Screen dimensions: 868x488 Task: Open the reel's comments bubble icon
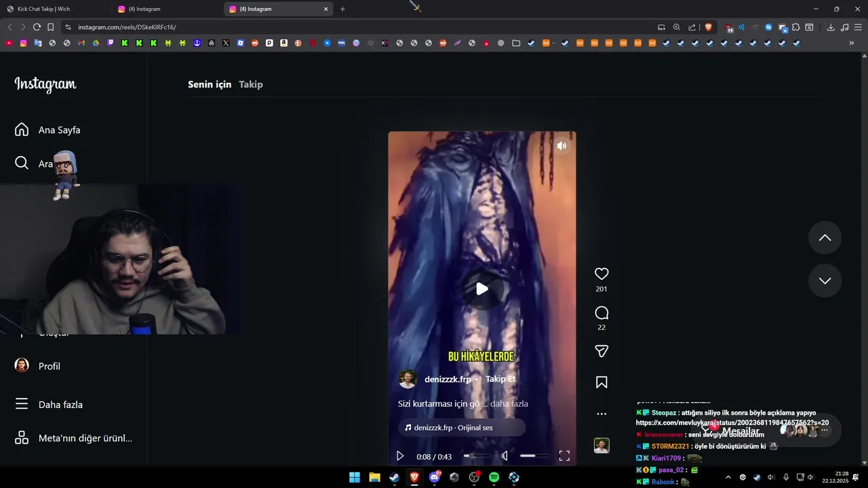coord(601,312)
